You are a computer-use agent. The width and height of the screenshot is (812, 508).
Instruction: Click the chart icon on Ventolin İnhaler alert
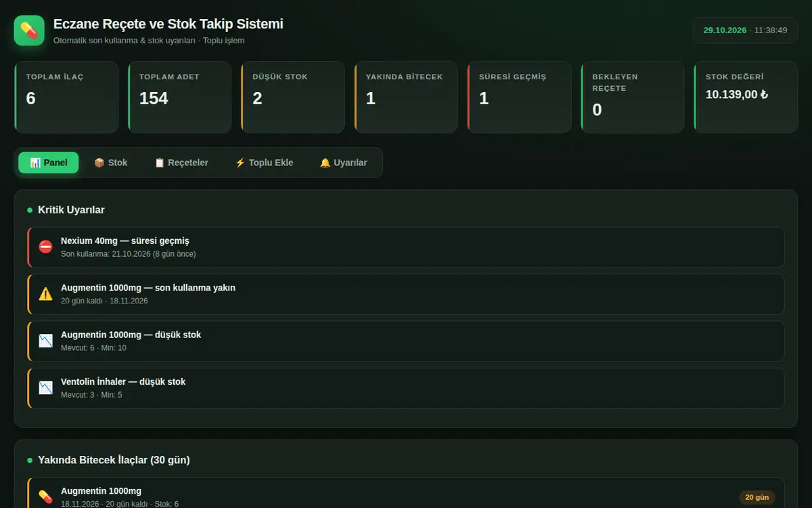pyautogui.click(x=45, y=388)
